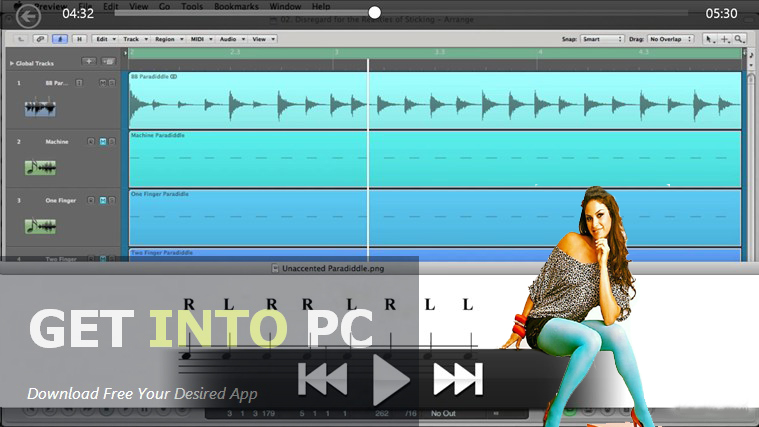Click the BB Par... audio track waveform icon
Viewport: 759px width, 427px height.
click(40, 108)
